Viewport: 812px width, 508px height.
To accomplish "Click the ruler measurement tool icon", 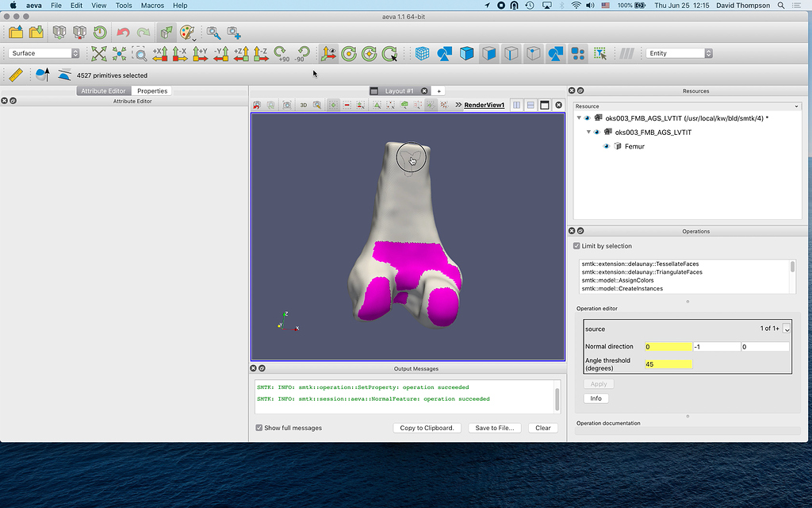I will pyautogui.click(x=15, y=75).
